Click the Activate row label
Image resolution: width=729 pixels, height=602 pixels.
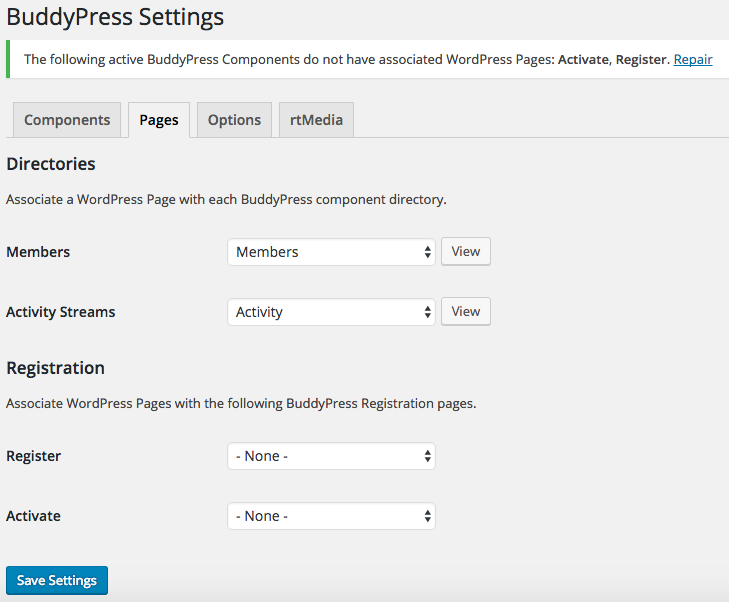click(33, 516)
